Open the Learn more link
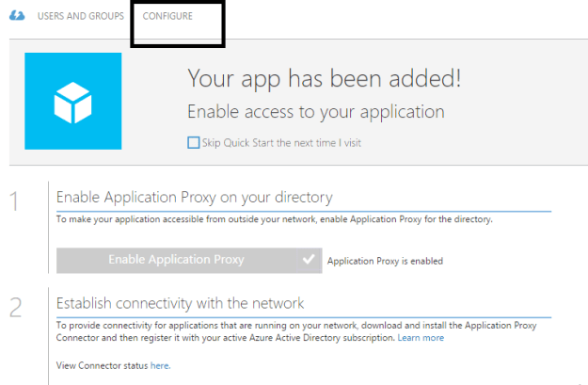Image resolution: width=588 pixels, height=385 pixels. coord(421,338)
